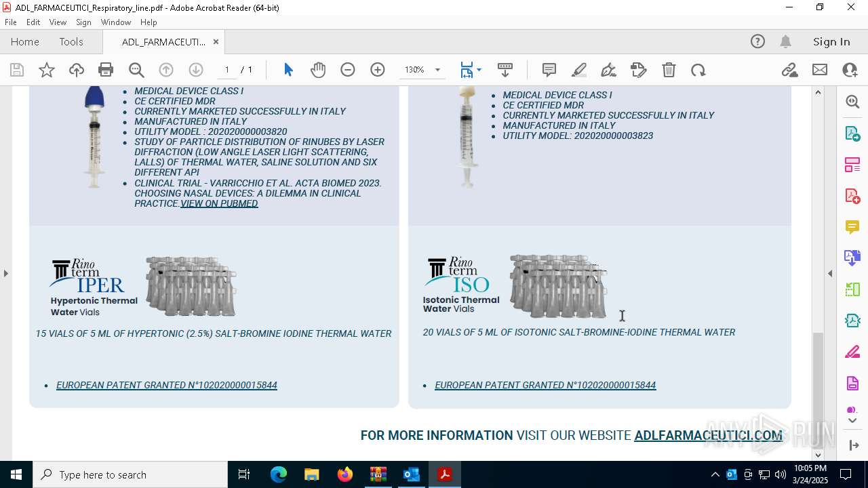Open the find text search icon
The height and width of the screenshot is (488, 868).
coord(136,70)
